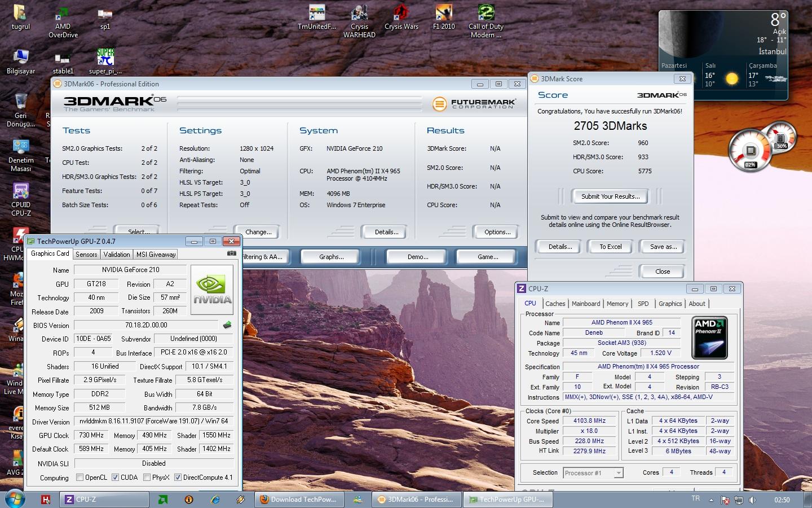Click Details button in 3DMark Score window
The height and width of the screenshot is (508, 812).
(560, 247)
